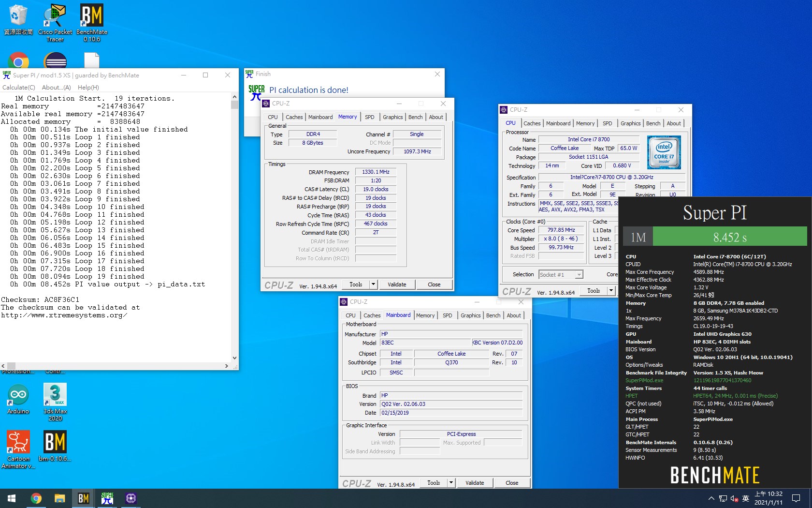Viewport: 812px width, 508px height.
Task: Expand Tools dropdown arrow in Memory CPU-Z
Action: pos(373,284)
